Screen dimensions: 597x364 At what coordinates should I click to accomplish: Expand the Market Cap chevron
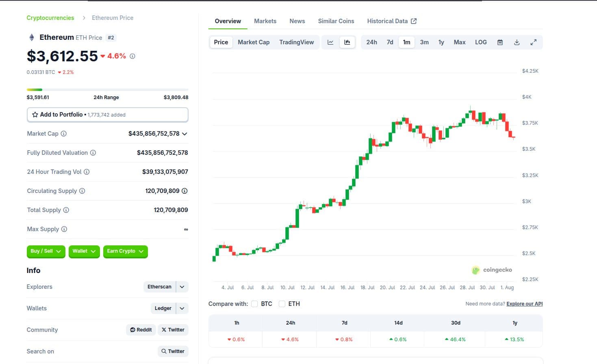[185, 134]
